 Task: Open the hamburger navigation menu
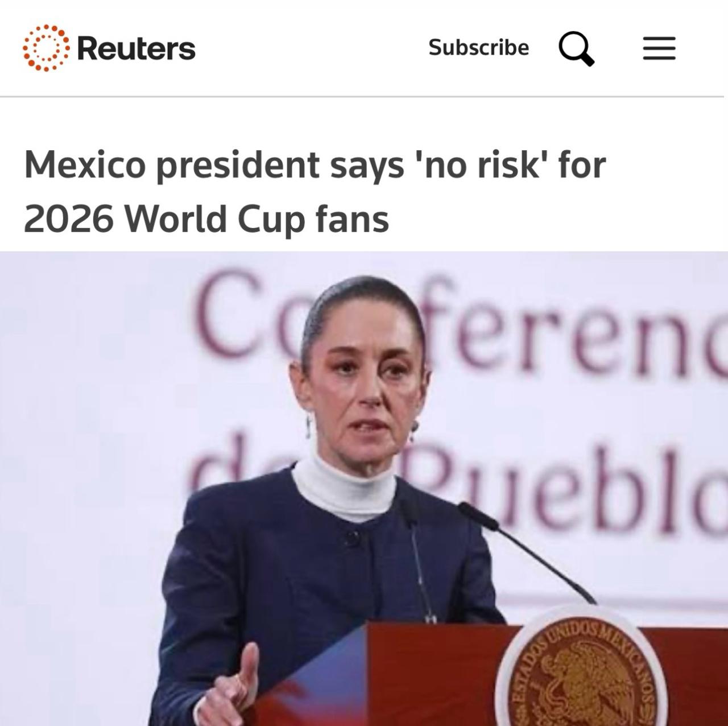pyautogui.click(x=659, y=48)
